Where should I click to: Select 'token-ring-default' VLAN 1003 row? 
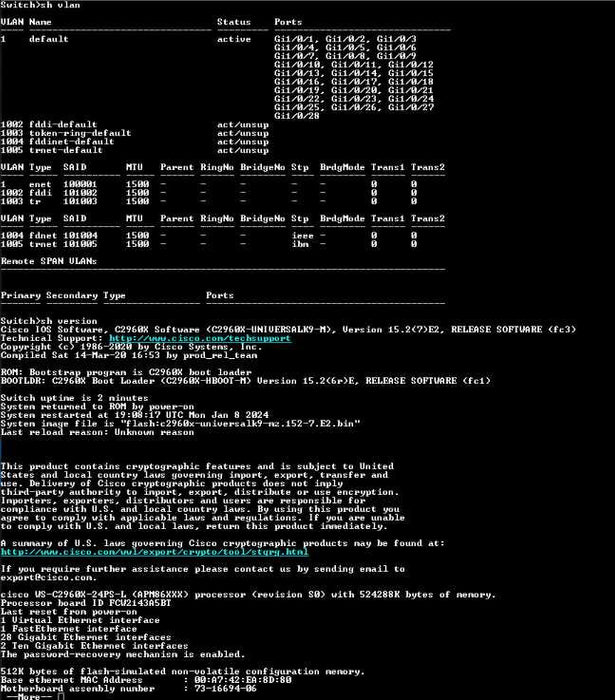(135, 133)
